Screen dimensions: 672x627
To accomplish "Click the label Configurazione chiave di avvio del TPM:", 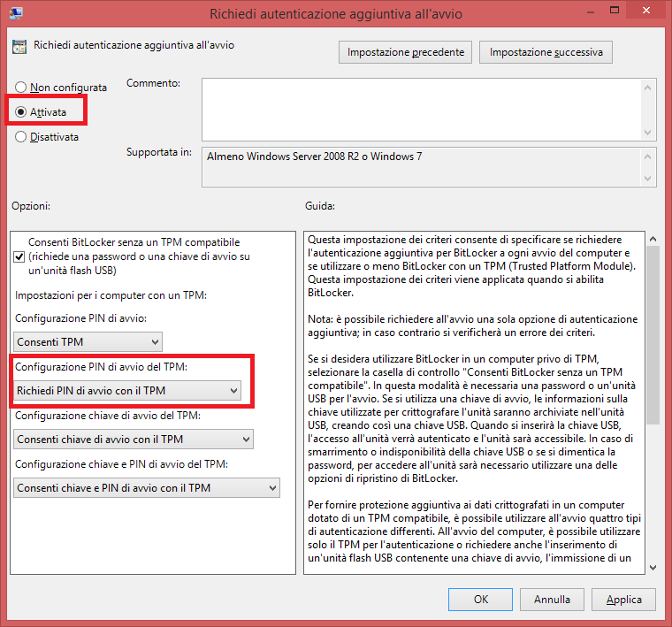I will click(x=108, y=416).
